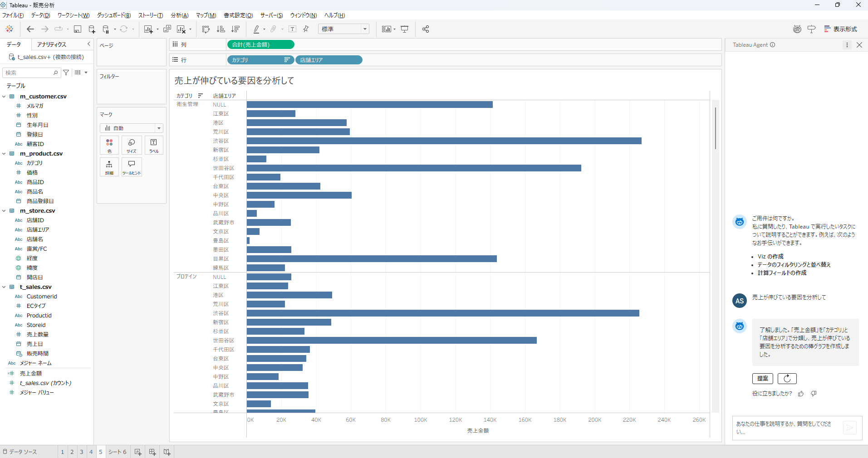Open the Label marks card button
Screen dimensions: 868x458
pos(154,145)
